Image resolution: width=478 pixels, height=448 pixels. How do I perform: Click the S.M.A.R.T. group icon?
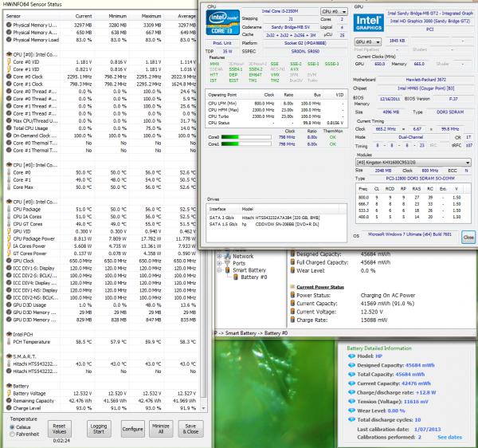pos(9,356)
